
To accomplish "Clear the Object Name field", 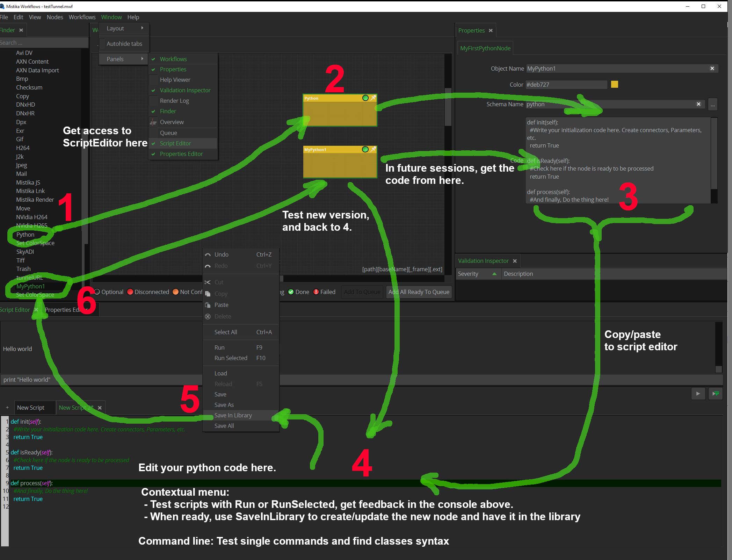I will tap(712, 69).
